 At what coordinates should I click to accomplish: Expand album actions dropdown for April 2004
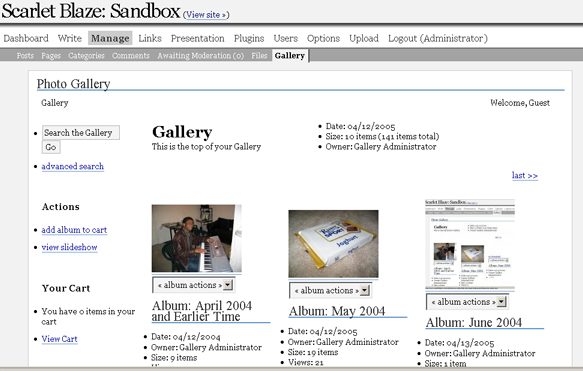pyautogui.click(x=194, y=285)
